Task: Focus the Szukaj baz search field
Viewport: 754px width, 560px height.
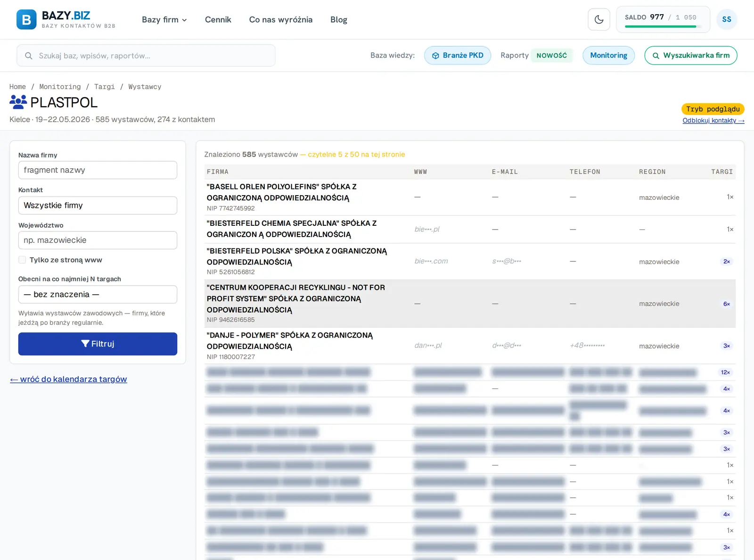Action: (x=146, y=56)
